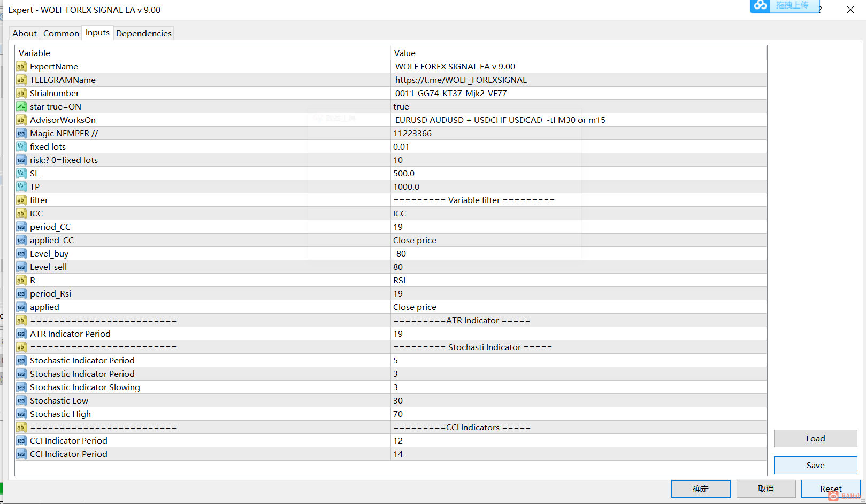Click the TP value 1000.0
Viewport: 866px width, 504px height.
tap(406, 187)
